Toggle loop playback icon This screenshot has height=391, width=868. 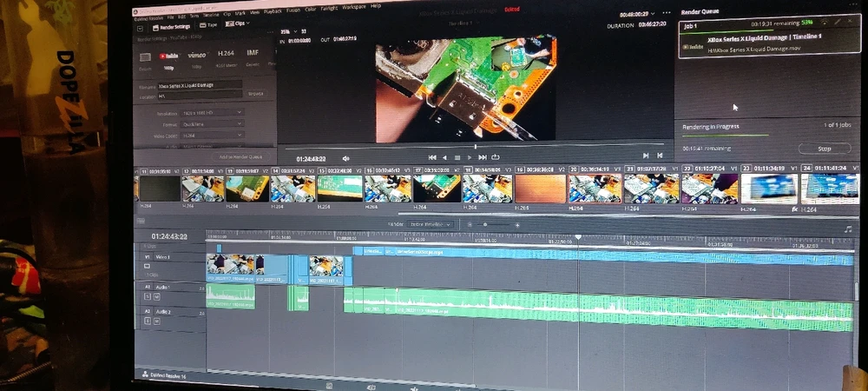pyautogui.click(x=496, y=157)
